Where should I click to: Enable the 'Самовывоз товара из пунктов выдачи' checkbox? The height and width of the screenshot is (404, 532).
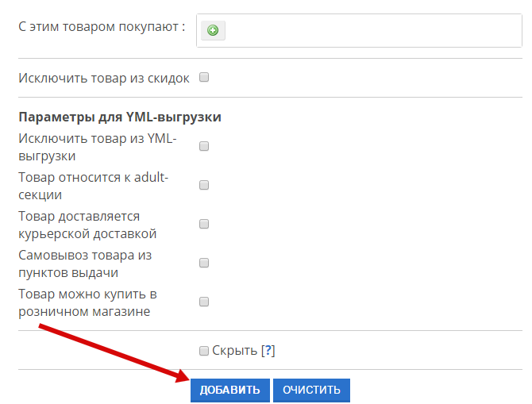(x=204, y=263)
